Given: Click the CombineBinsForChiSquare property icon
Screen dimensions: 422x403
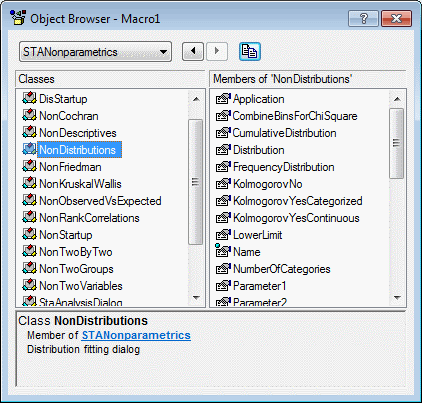Looking at the screenshot, I should click(223, 116).
